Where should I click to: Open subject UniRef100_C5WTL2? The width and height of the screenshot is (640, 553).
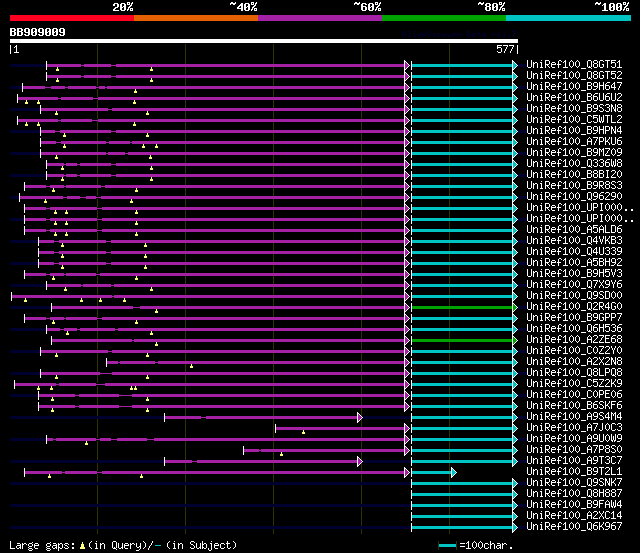(574, 120)
